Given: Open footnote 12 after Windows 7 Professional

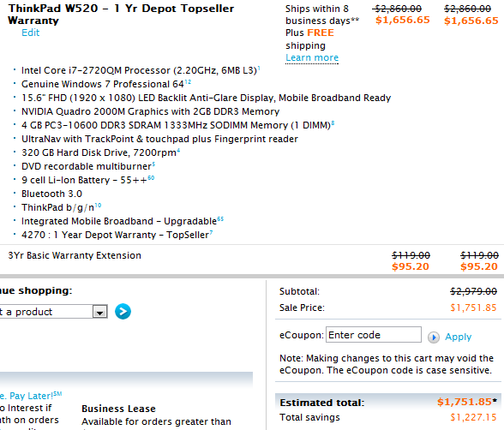Looking at the screenshot, I should (x=188, y=82).
